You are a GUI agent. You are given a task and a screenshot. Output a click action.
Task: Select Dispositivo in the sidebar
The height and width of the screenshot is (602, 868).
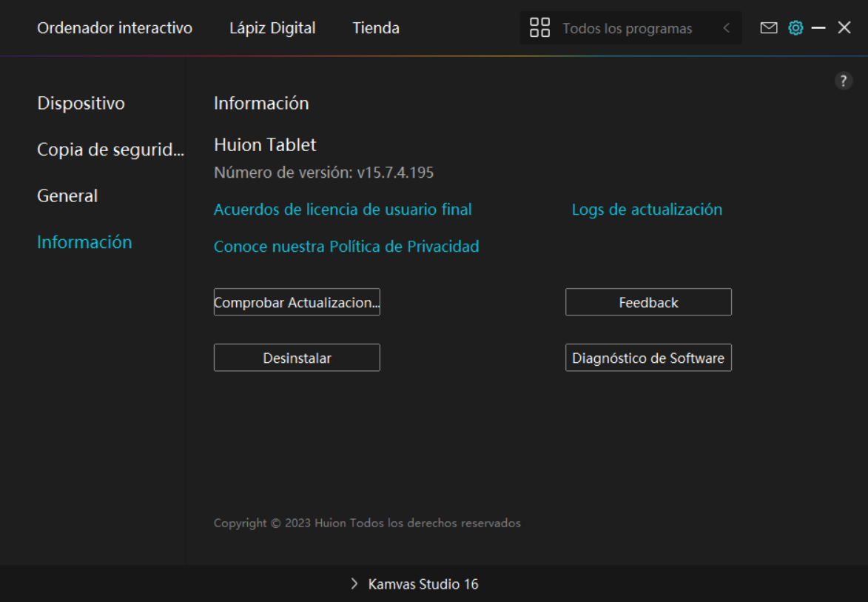coord(81,103)
